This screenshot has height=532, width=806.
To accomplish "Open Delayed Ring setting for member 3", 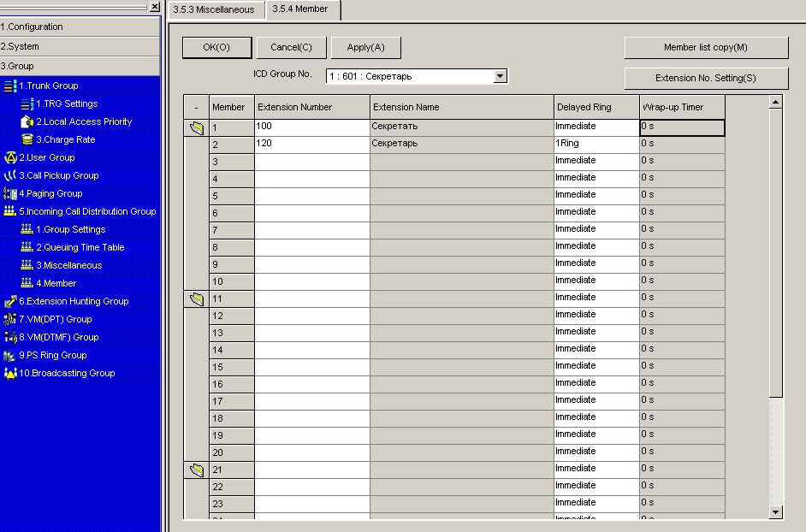I will coord(596,162).
